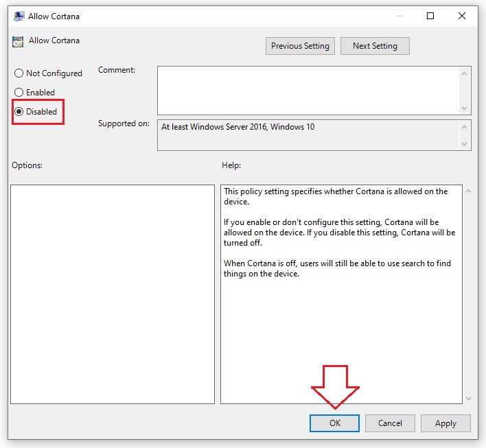Apply the policy setting
Image resolution: width=486 pixels, height=448 pixels.
445,423
